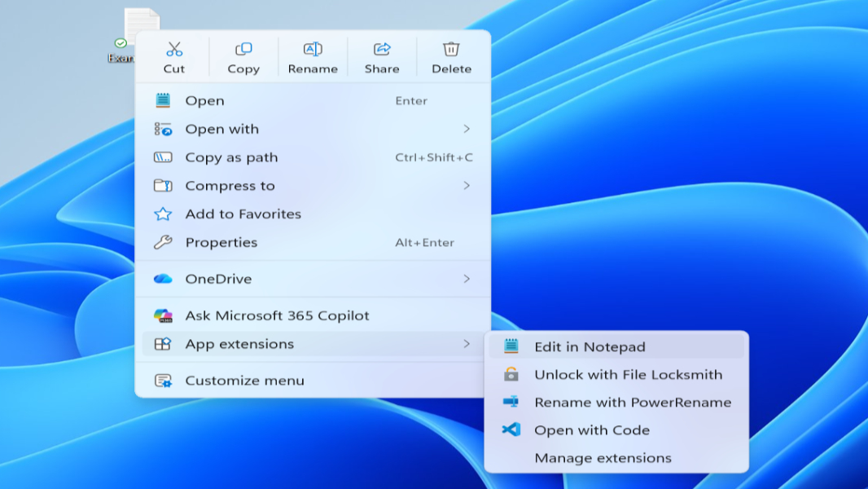Click the PowerRename icon
The width and height of the screenshot is (868, 489).
[511, 402]
